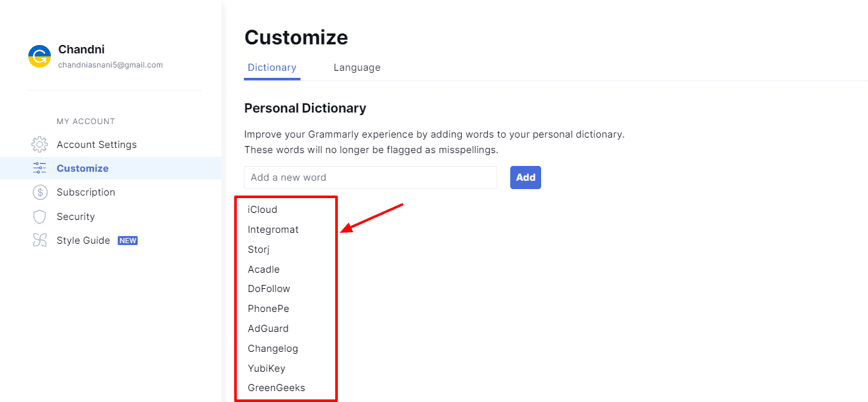Select the YubiKey word entry
868x402 pixels.
point(266,369)
